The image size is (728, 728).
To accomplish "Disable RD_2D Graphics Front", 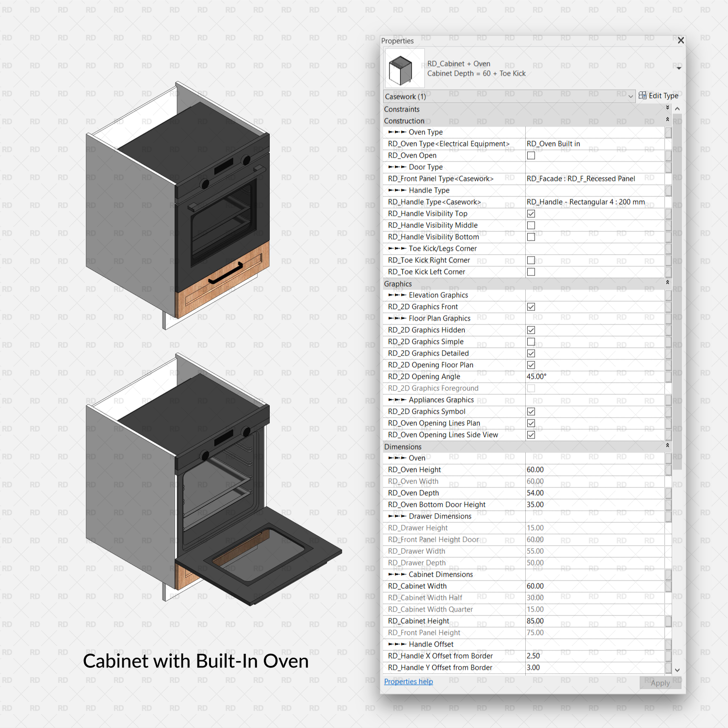I will (531, 307).
